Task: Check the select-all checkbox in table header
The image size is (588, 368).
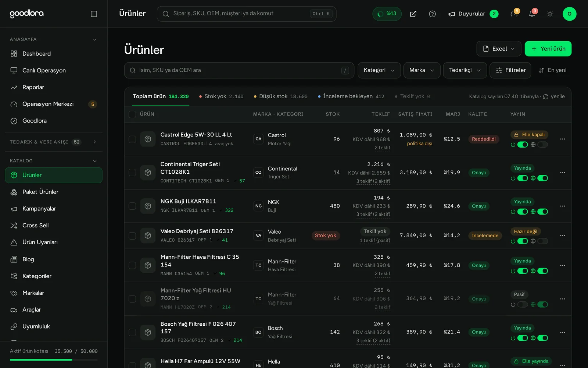Action: click(132, 114)
